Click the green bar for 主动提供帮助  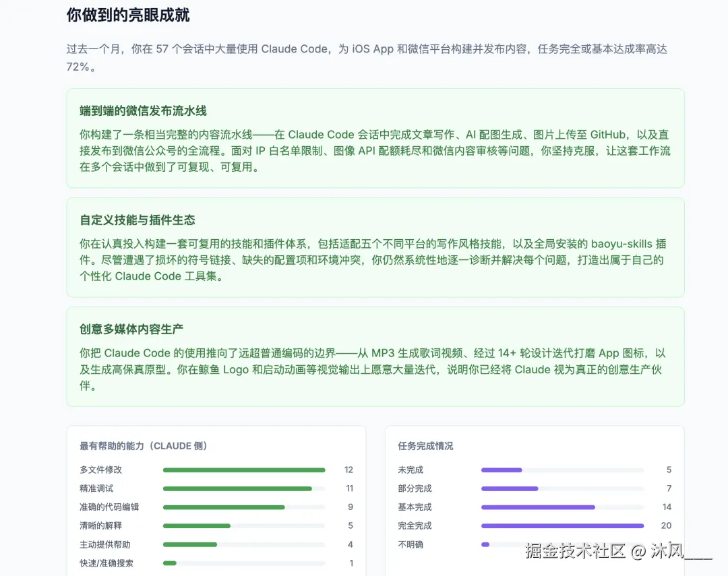(190, 544)
